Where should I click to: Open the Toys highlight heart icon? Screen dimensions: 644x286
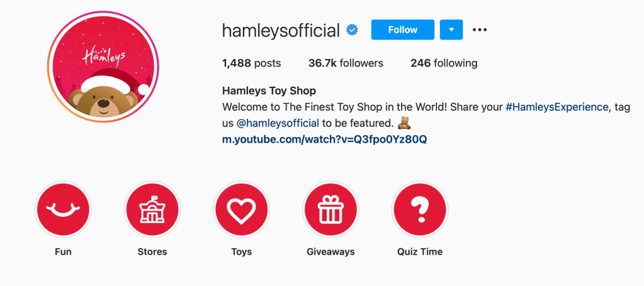(242, 209)
